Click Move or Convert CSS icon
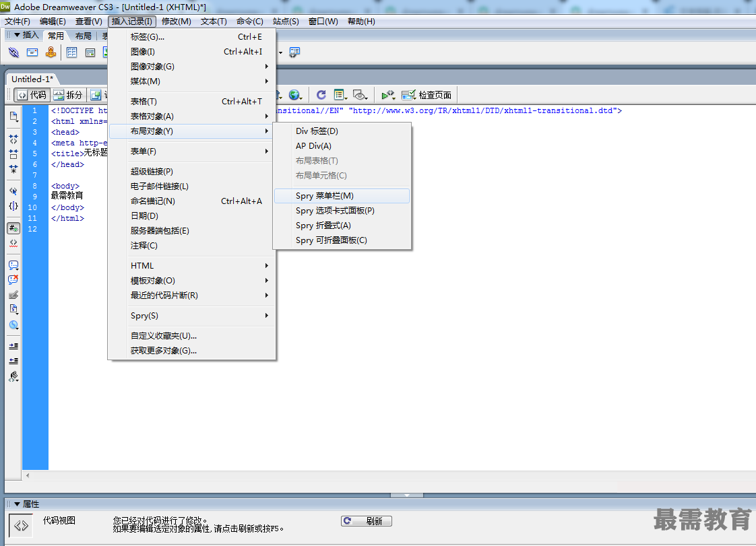Viewport: 756px width, 546px height. pyautogui.click(x=13, y=325)
